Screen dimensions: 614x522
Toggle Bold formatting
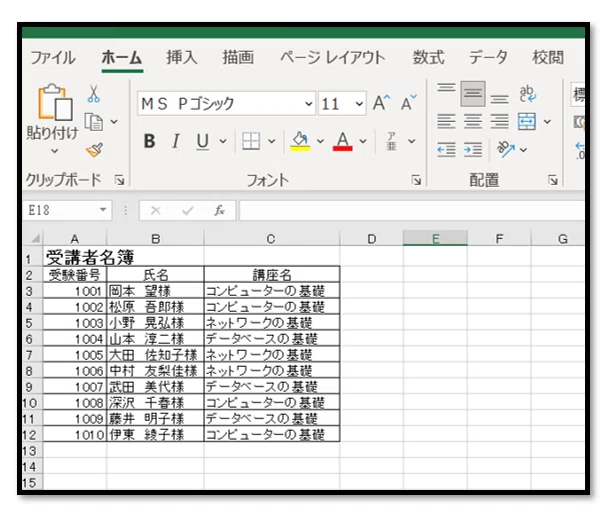click(149, 141)
